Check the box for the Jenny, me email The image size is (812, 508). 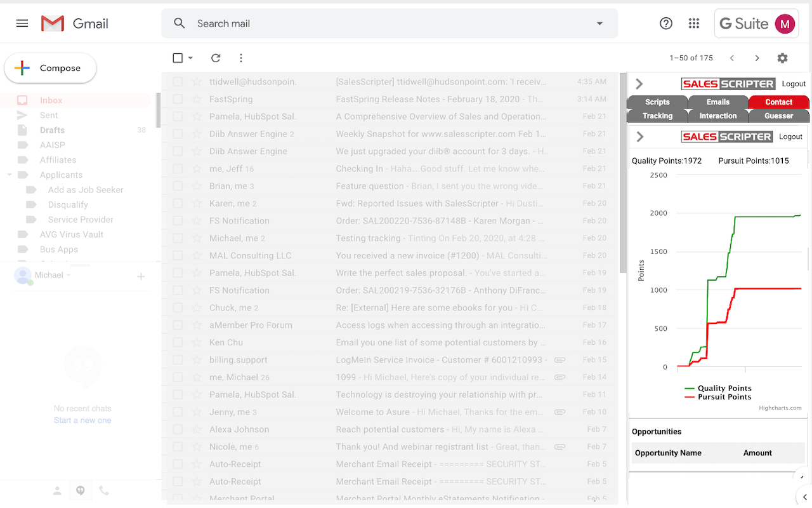click(x=178, y=412)
